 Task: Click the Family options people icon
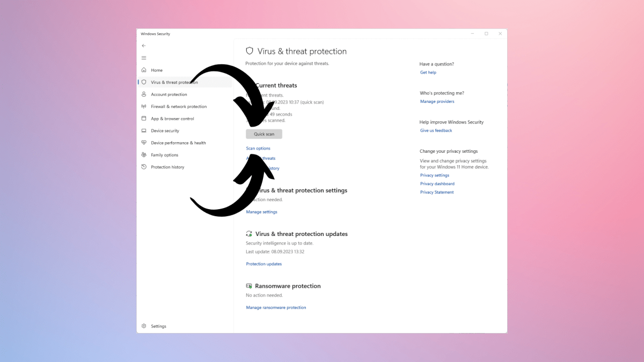click(144, 155)
